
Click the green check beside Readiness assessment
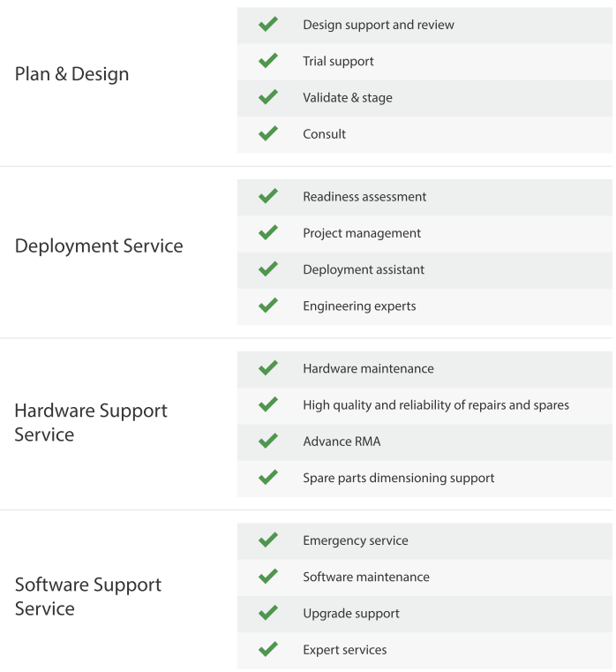click(268, 196)
